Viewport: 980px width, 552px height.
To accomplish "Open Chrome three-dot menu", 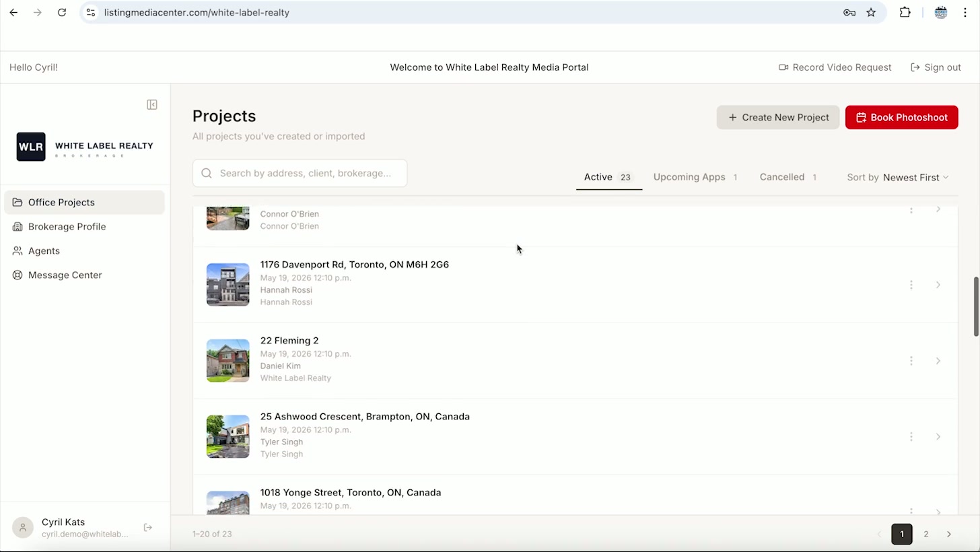I will coord(965,12).
